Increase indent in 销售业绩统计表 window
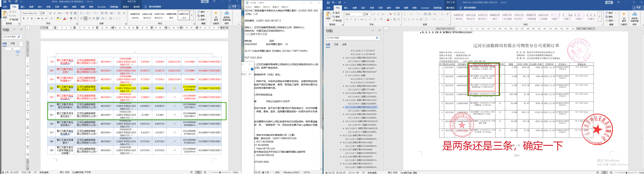644x174 pixels. 106,13
